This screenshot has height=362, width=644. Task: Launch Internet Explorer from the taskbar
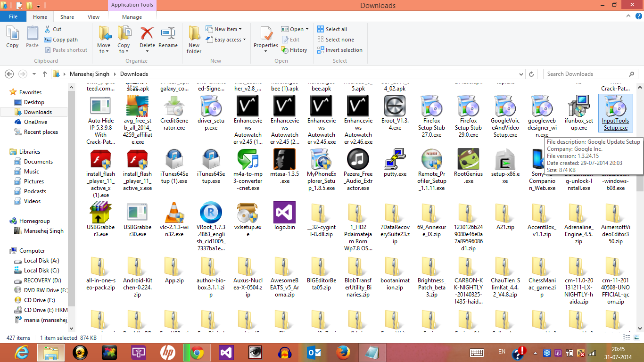click(x=22, y=353)
